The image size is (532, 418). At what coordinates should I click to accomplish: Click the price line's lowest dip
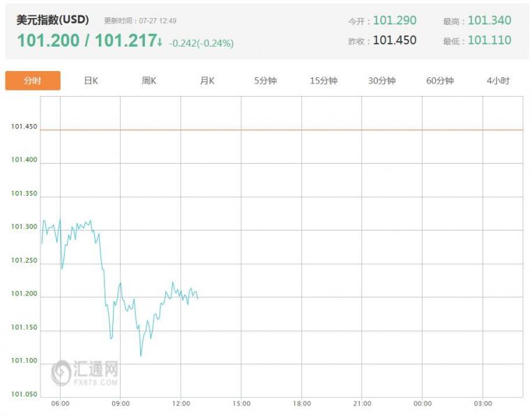point(141,355)
